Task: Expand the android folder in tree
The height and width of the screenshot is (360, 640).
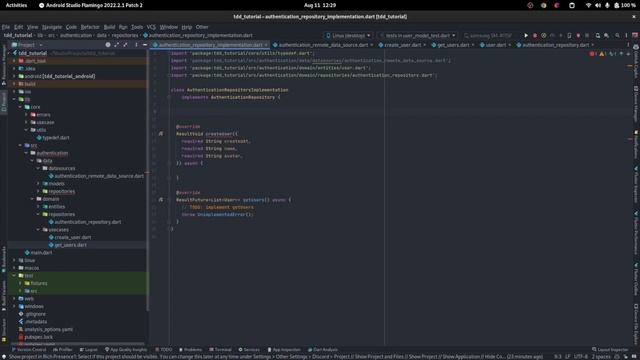Action: 14,76
